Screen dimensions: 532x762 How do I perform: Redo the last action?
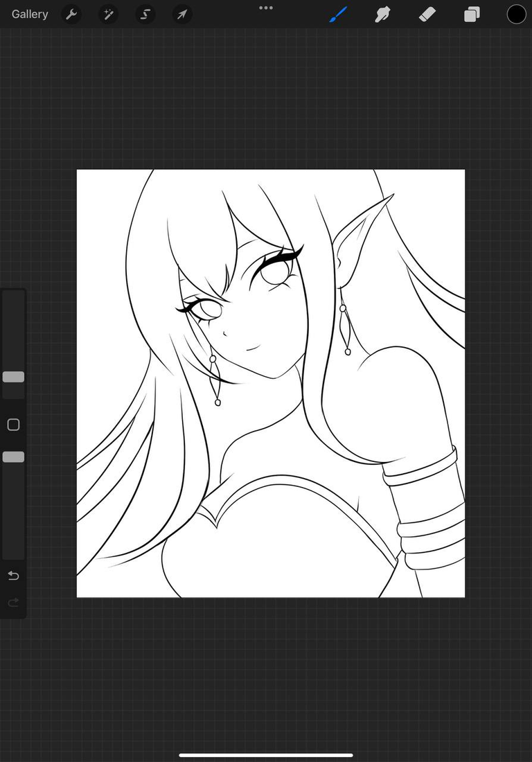[x=14, y=603]
